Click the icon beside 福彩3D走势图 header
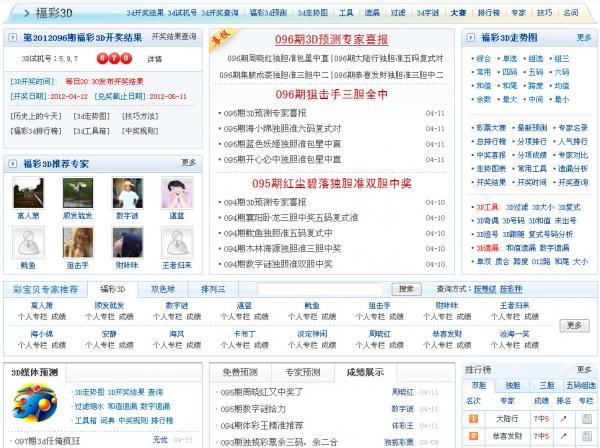 471,37
